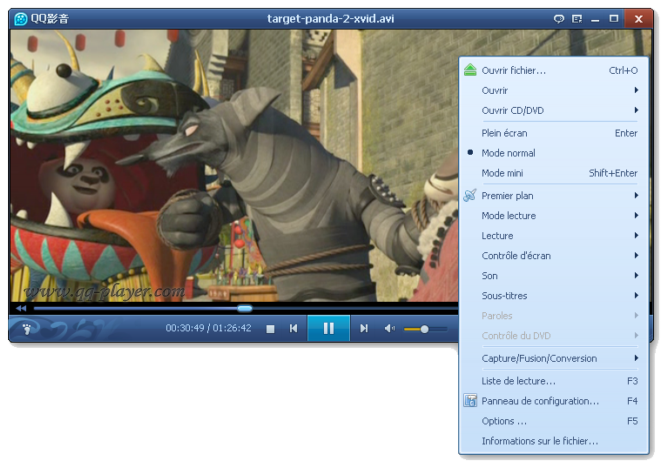The height and width of the screenshot is (468, 667).
Task: Skip to the next track
Action: (364, 328)
